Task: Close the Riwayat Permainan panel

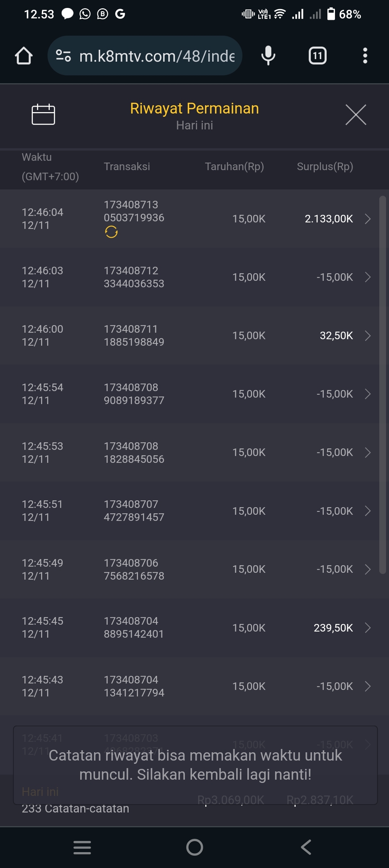Action: (x=356, y=115)
